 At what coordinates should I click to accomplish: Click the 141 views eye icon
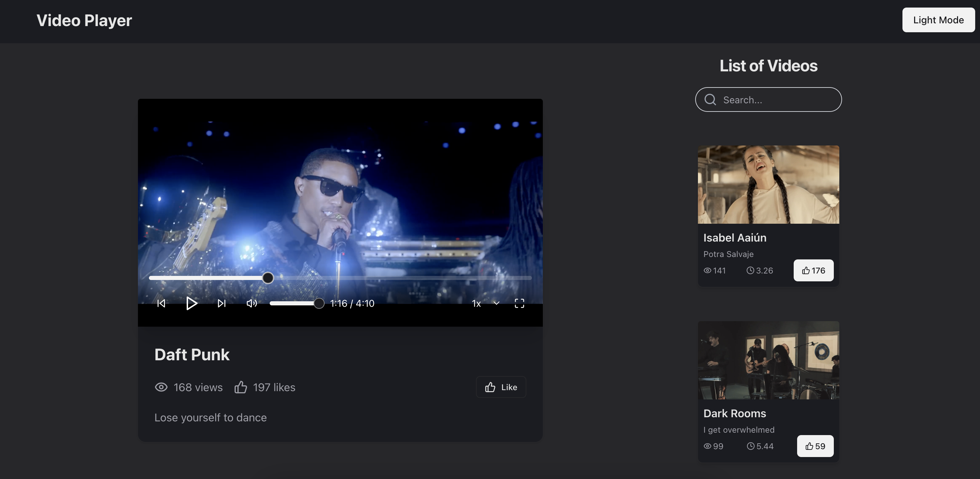click(707, 270)
